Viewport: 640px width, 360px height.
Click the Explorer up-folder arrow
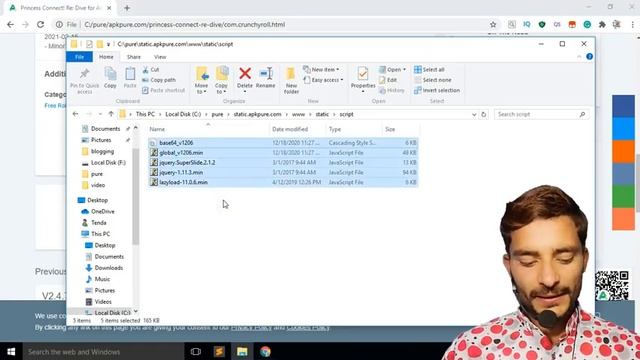click(x=111, y=114)
